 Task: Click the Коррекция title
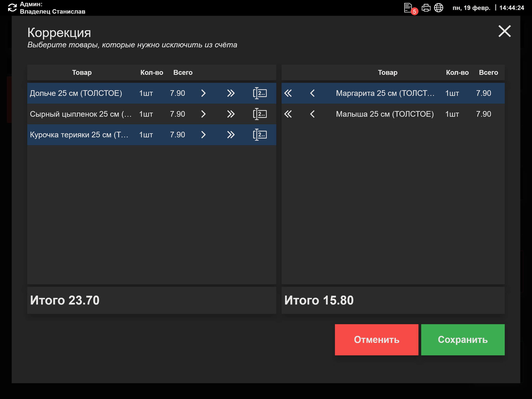(x=59, y=33)
